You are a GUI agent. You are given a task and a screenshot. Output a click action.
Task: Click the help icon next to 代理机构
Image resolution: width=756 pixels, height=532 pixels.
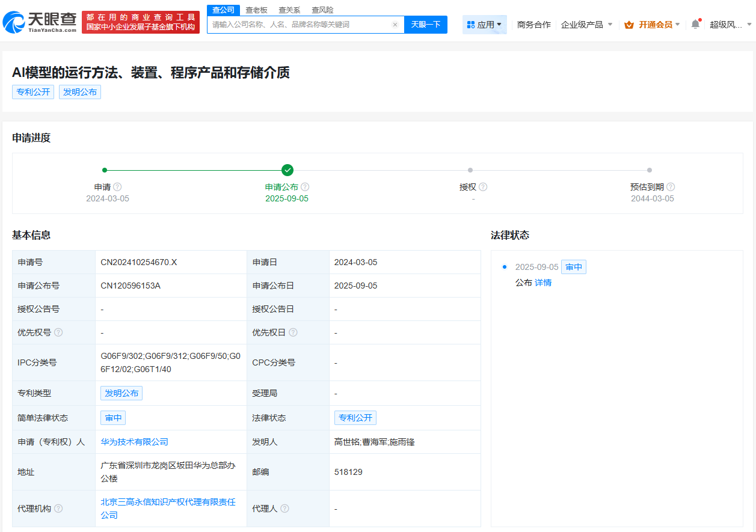click(x=58, y=508)
